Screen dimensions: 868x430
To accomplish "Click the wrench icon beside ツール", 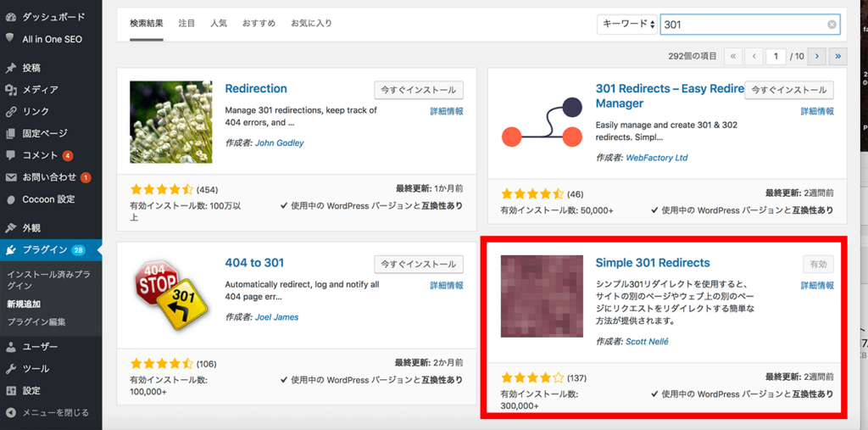I will 10,368.
